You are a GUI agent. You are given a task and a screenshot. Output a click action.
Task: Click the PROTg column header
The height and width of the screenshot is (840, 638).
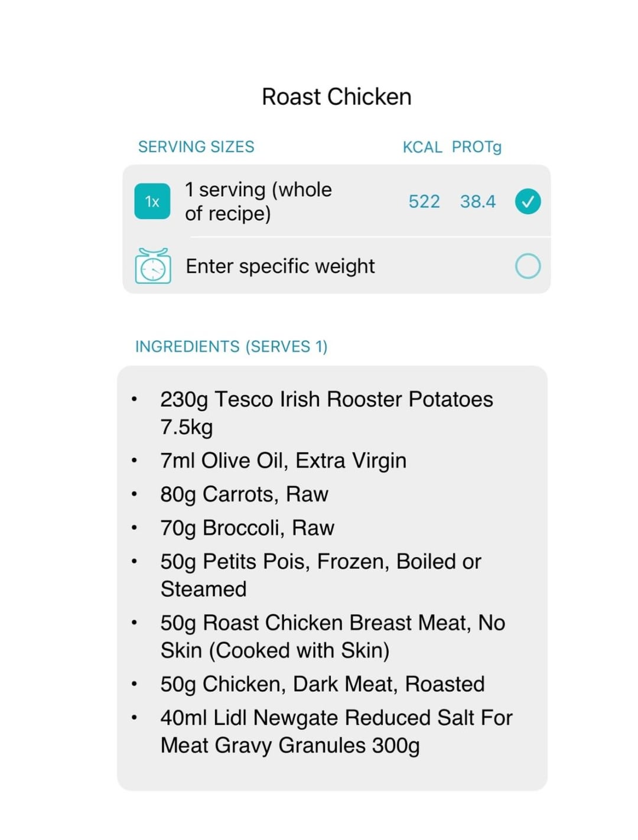476,147
